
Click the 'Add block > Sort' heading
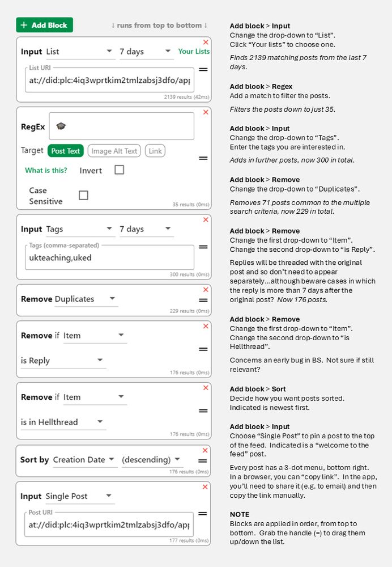coord(258,389)
